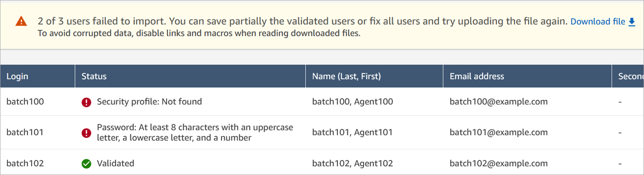Click the green validated checkmark icon
The image size is (644, 175).
(x=86, y=164)
